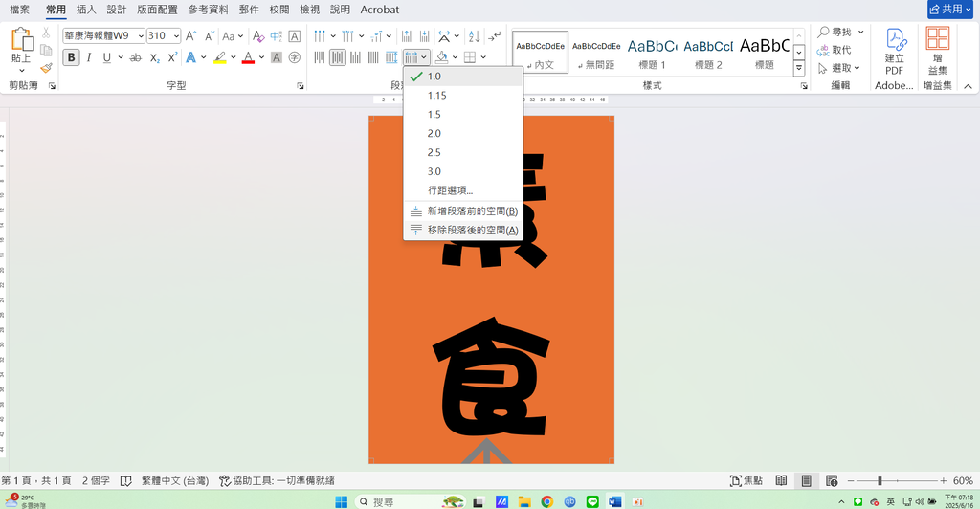The height and width of the screenshot is (509, 980).
Task: Open the 版面配置 (Layout) ribbon tab
Action: click(x=158, y=10)
